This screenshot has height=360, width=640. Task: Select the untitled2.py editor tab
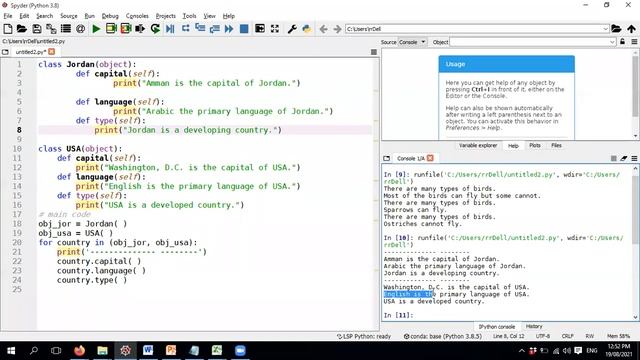[x=31, y=52]
